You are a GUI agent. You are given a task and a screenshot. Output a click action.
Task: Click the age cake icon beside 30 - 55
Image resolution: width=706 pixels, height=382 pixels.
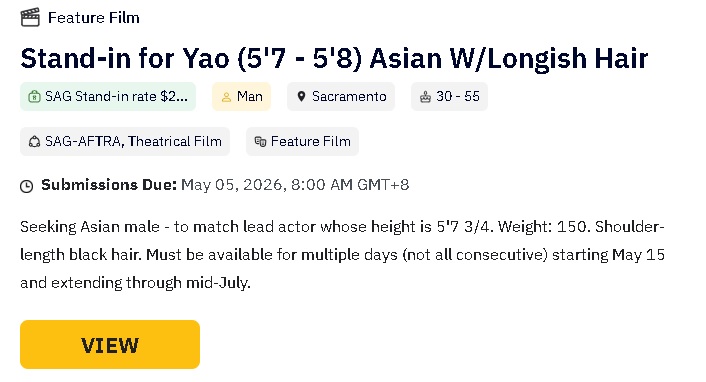425,97
